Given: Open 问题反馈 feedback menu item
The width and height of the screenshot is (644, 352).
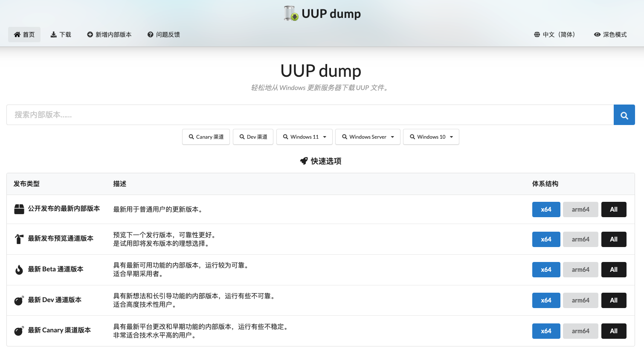Looking at the screenshot, I should (x=164, y=35).
